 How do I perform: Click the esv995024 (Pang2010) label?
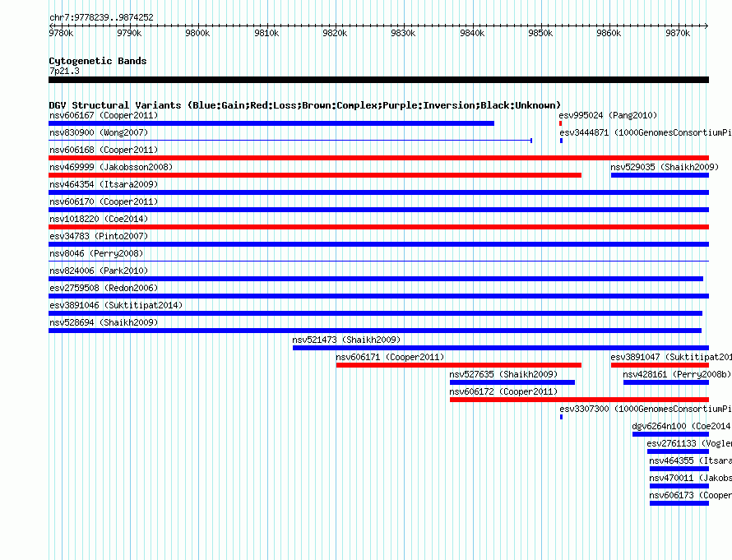tap(608, 115)
